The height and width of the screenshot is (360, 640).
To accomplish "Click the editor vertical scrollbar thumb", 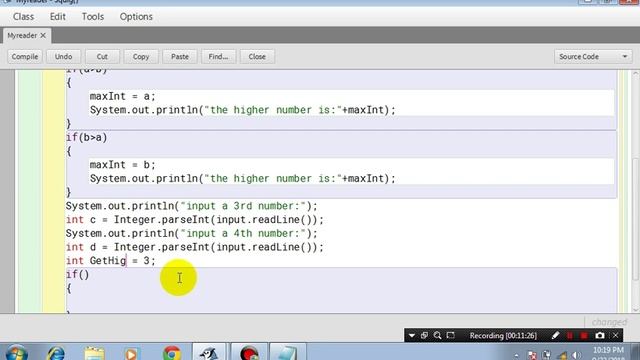I will [636, 218].
